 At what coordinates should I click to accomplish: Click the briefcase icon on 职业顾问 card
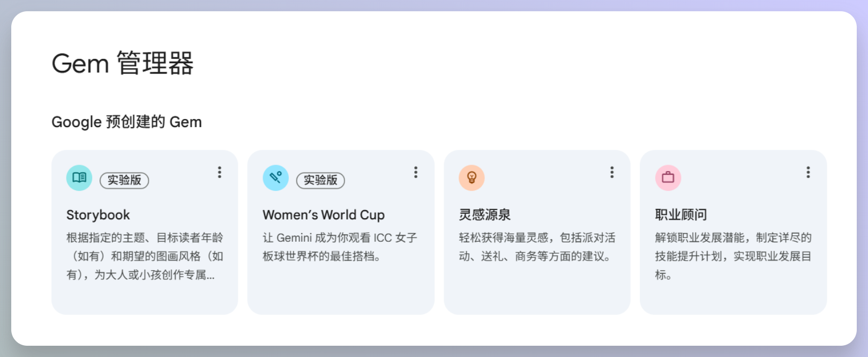(x=668, y=177)
